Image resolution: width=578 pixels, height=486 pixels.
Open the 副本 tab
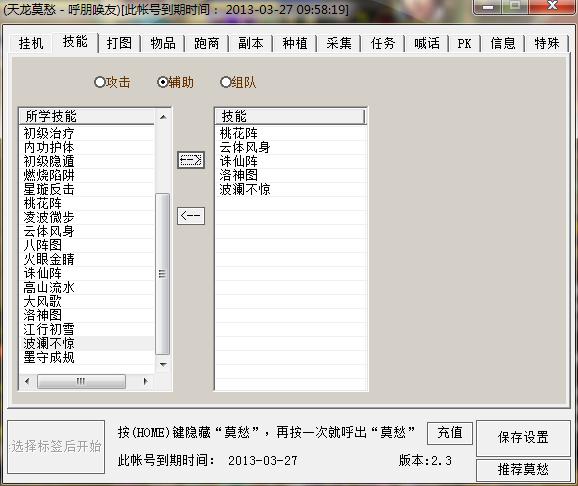click(251, 44)
